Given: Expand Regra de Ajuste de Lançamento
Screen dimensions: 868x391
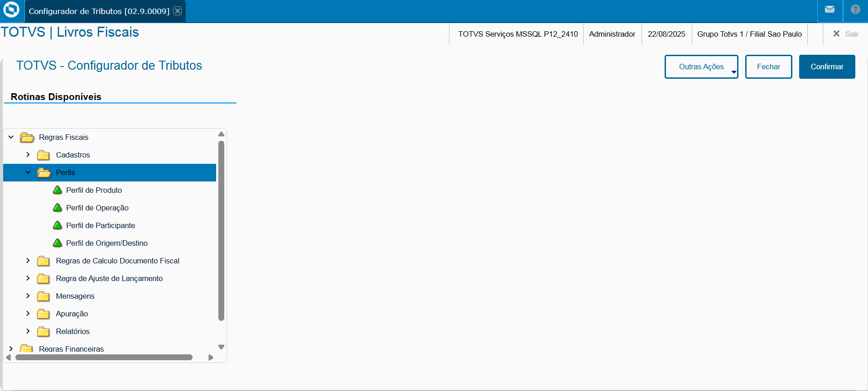Looking at the screenshot, I should (x=28, y=278).
